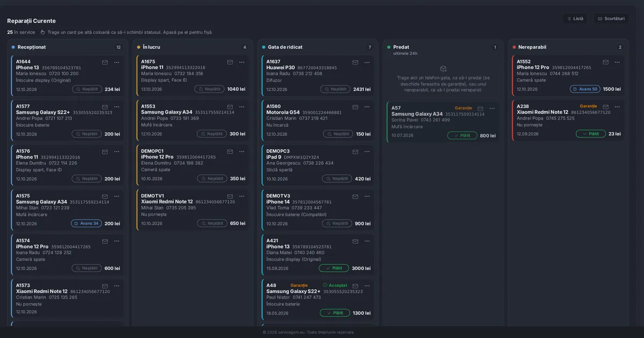Click the Acceptat badge on card A48

335,285
